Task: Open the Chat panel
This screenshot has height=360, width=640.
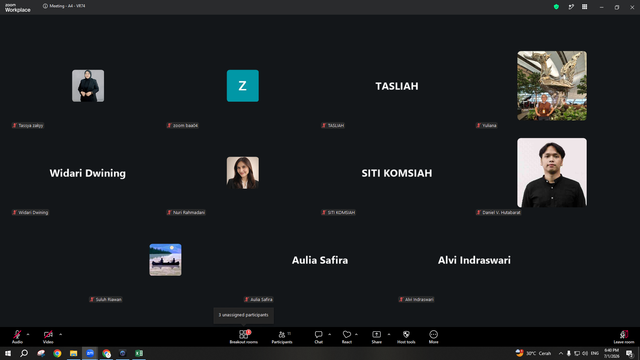Action: (318, 337)
